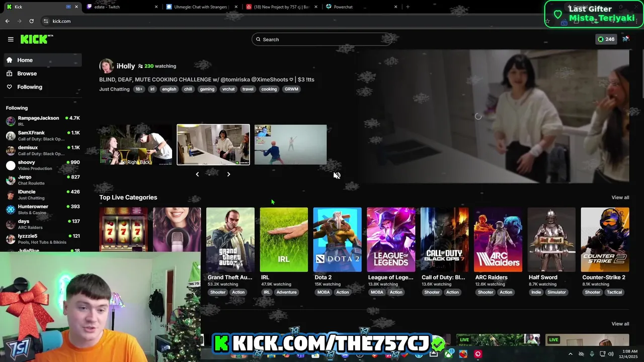644x362 pixels.
Task: Select the Be Right Back stream thumbnail
Action: 135,144
